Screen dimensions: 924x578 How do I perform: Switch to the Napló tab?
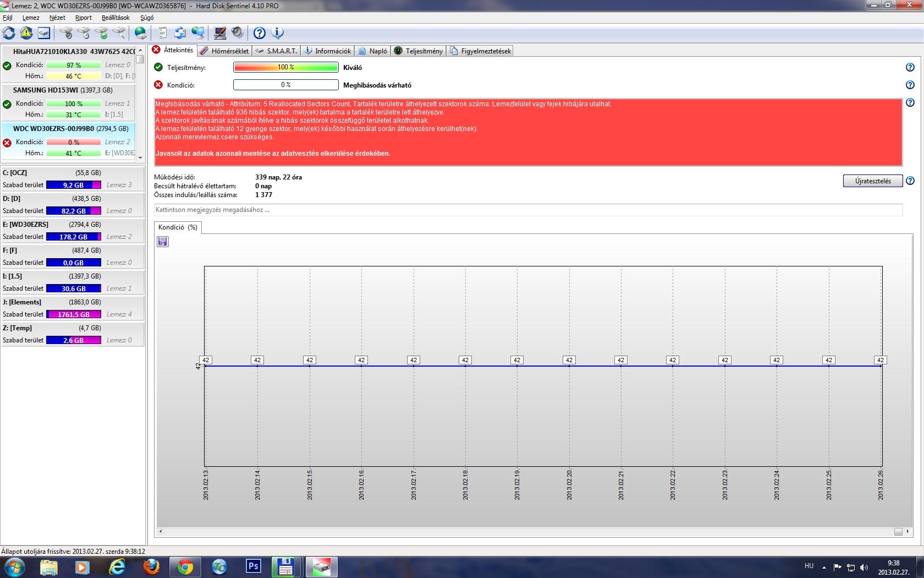pyautogui.click(x=373, y=51)
